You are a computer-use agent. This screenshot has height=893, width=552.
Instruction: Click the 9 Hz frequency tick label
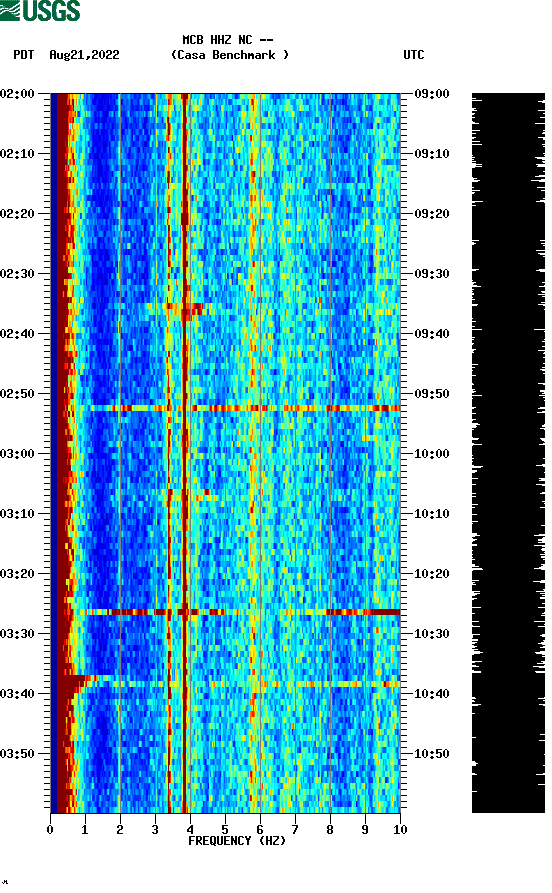[x=365, y=830]
